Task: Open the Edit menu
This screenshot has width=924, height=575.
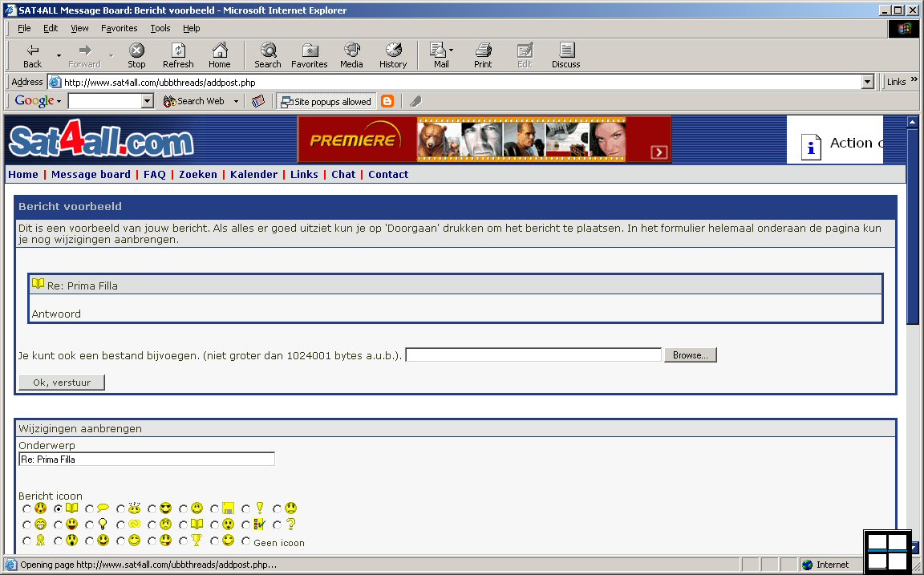Action: pos(51,28)
